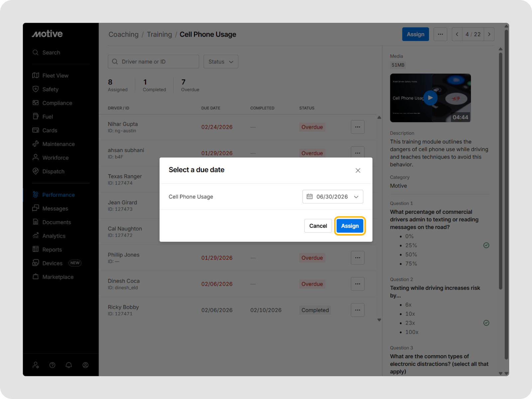Go to Safety section
The width and height of the screenshot is (532, 399).
click(x=45, y=89)
